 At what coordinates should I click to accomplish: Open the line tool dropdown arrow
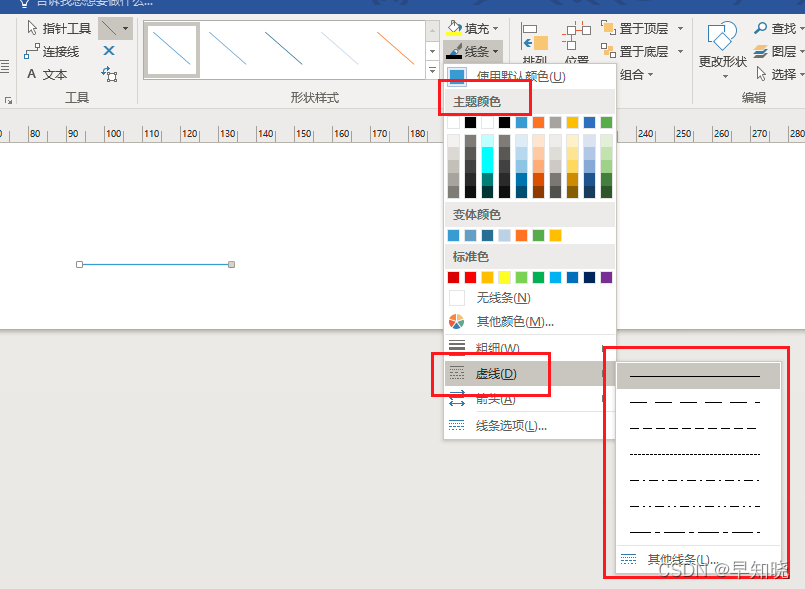(x=126, y=28)
